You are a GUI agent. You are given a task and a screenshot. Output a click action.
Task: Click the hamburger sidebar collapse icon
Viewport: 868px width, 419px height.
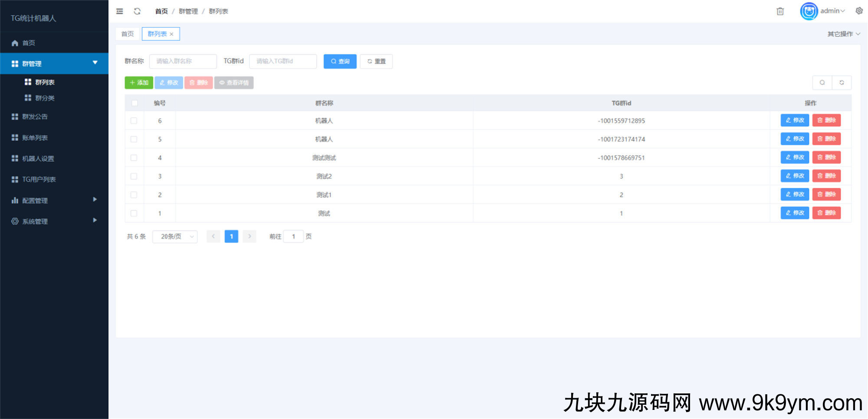(x=120, y=11)
